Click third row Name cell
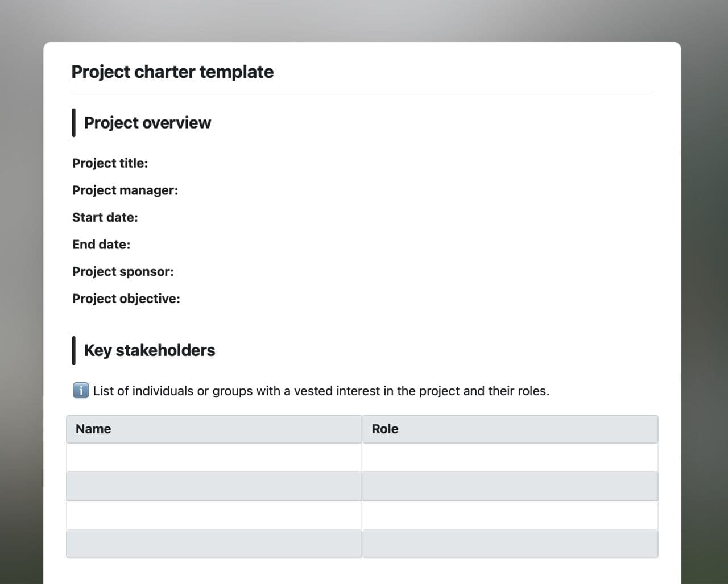The width and height of the screenshot is (728, 584). click(214, 515)
